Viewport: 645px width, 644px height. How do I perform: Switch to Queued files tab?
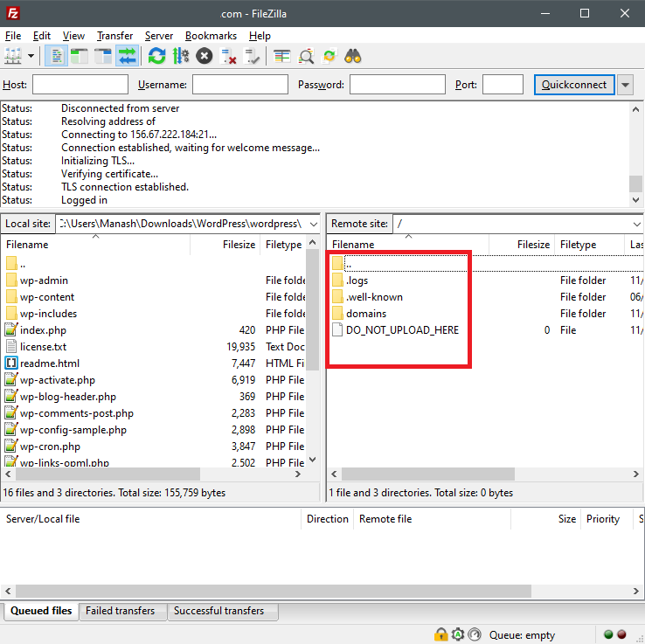point(41,611)
